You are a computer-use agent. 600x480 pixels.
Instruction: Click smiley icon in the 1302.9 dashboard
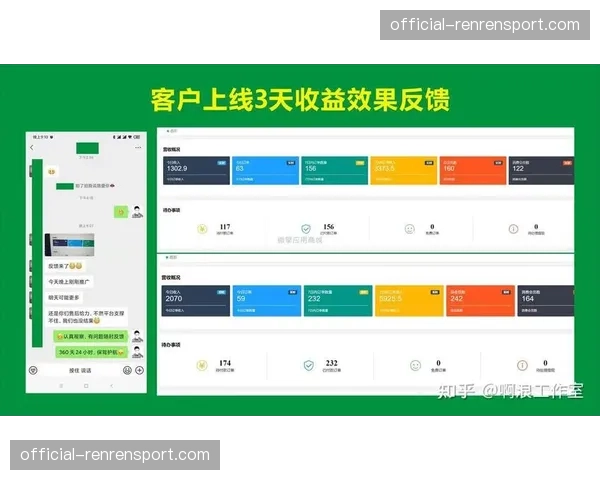[409, 229]
